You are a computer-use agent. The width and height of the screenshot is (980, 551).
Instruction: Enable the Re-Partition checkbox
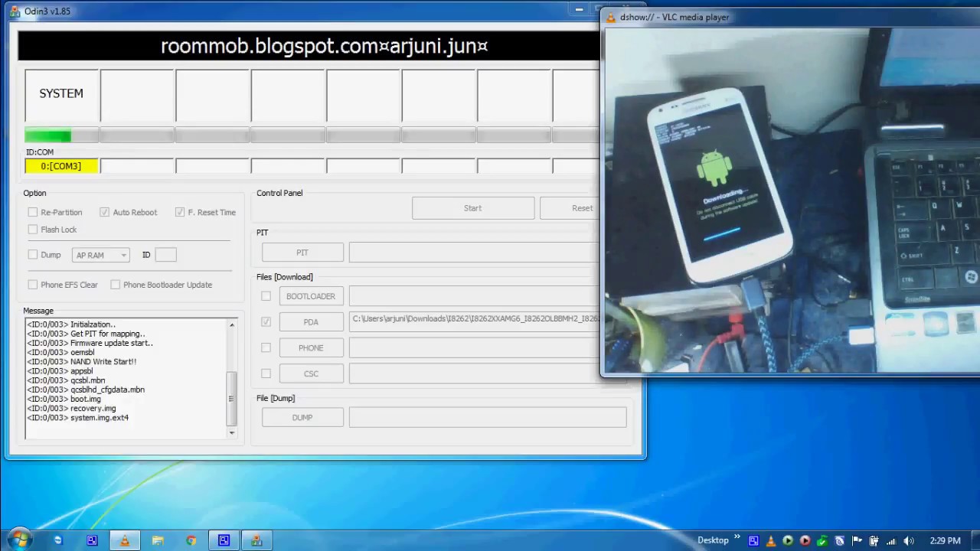pos(33,212)
